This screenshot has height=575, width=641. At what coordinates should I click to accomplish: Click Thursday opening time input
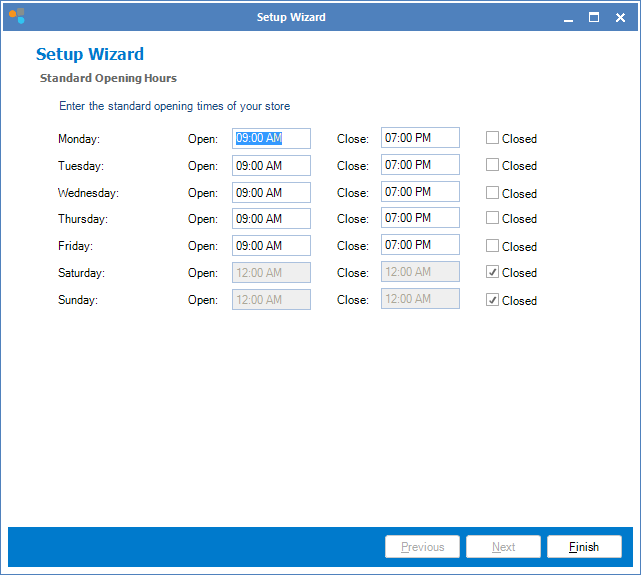tap(271, 218)
